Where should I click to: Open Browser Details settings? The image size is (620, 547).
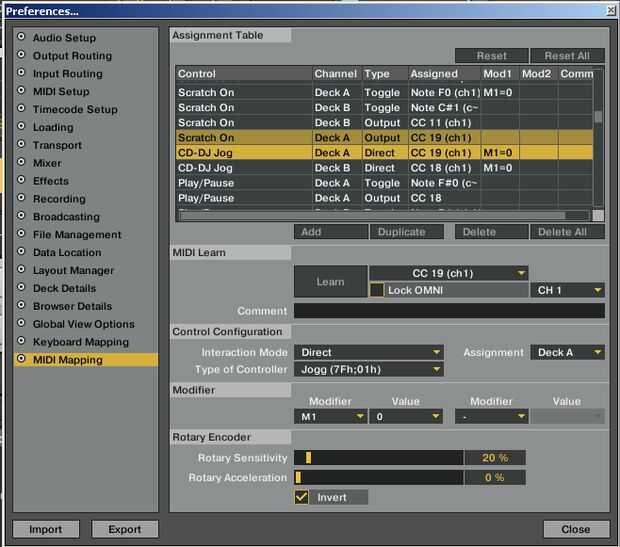[72, 307]
